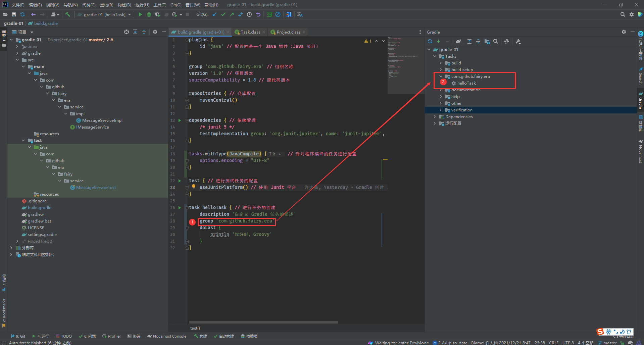Screen dimensions: 644x345
Task: Click the editor horizontal scrollbar
Action: (x=263, y=322)
